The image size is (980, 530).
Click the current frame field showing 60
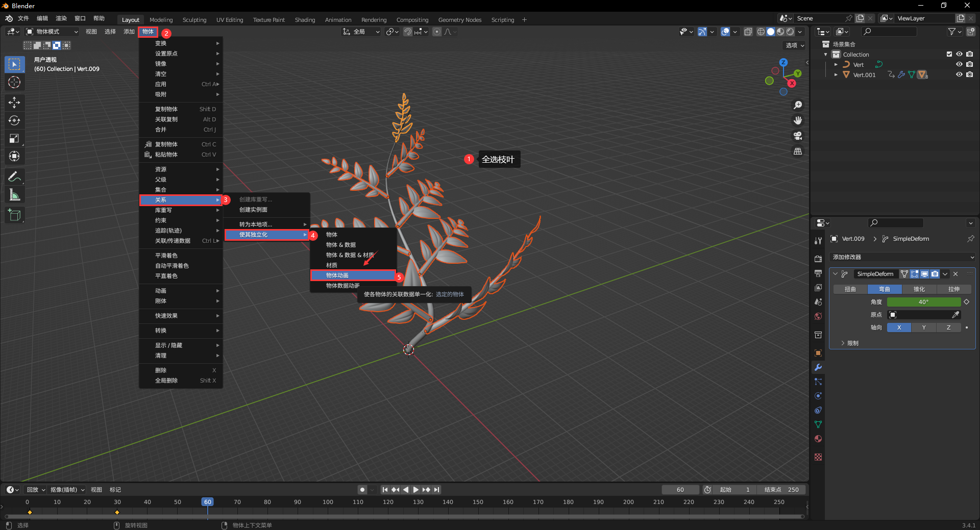point(680,490)
